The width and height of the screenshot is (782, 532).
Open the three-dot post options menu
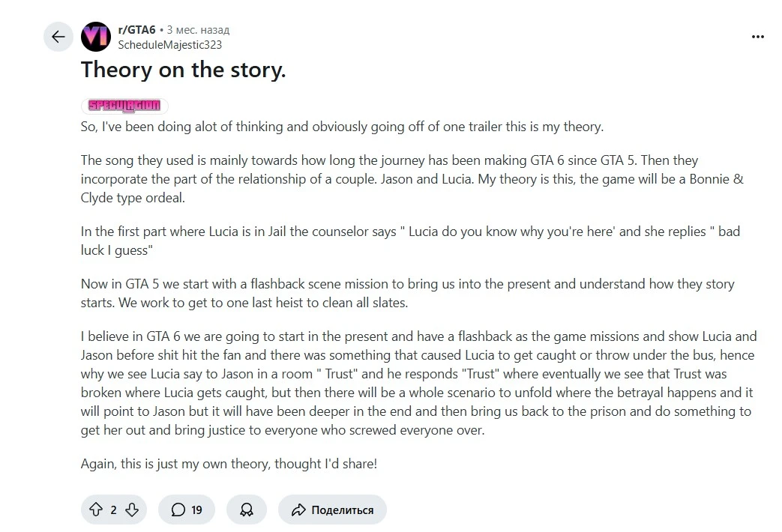tap(757, 37)
